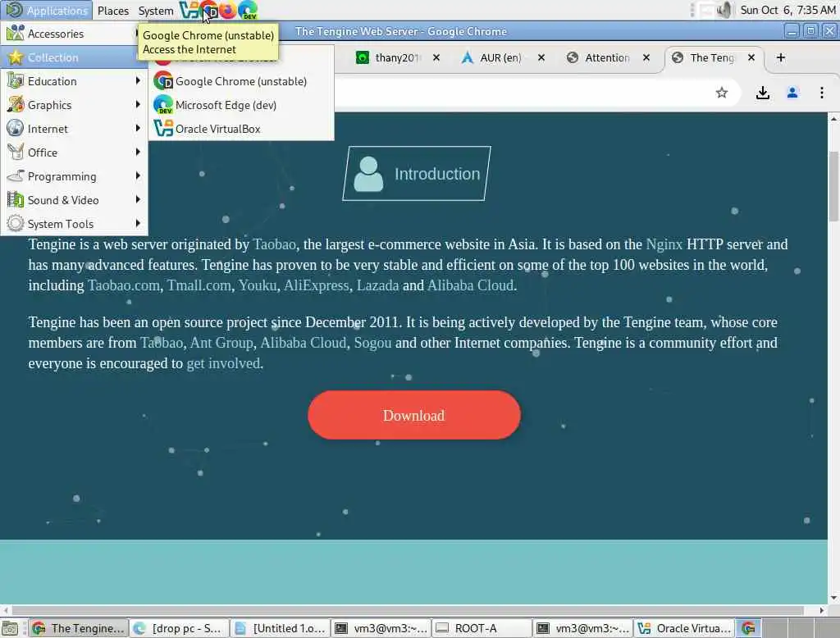
Task: Close the Attention tab
Action: [x=646, y=57]
